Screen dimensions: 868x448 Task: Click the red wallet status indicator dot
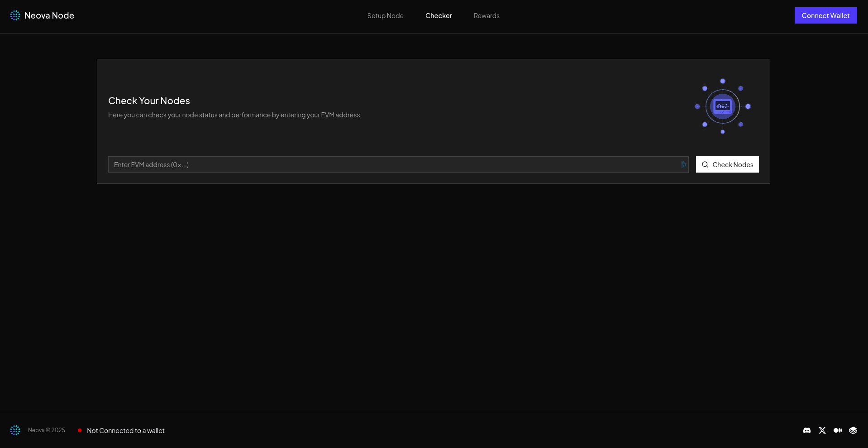pyautogui.click(x=80, y=430)
